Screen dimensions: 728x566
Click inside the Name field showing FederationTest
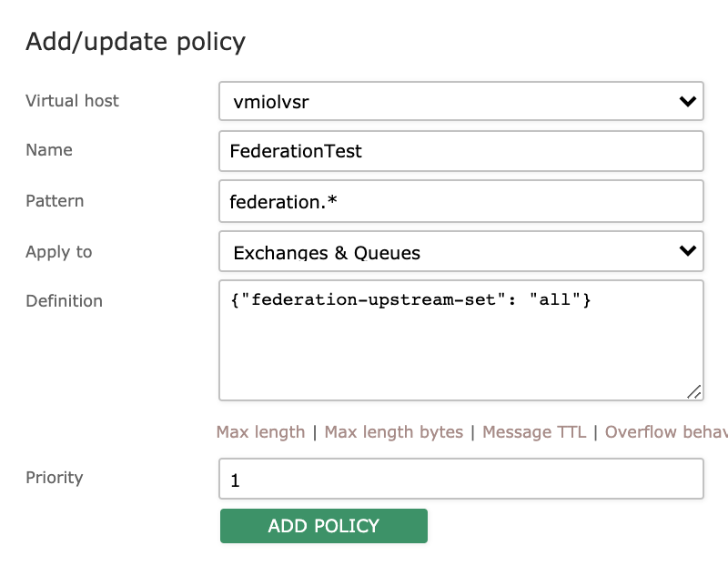pyautogui.click(x=455, y=151)
